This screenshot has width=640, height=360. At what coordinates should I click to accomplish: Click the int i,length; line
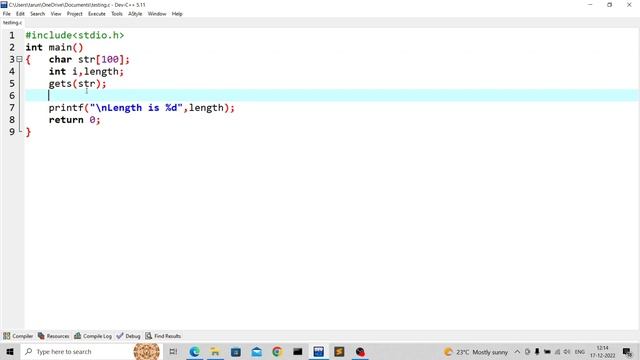[86, 71]
